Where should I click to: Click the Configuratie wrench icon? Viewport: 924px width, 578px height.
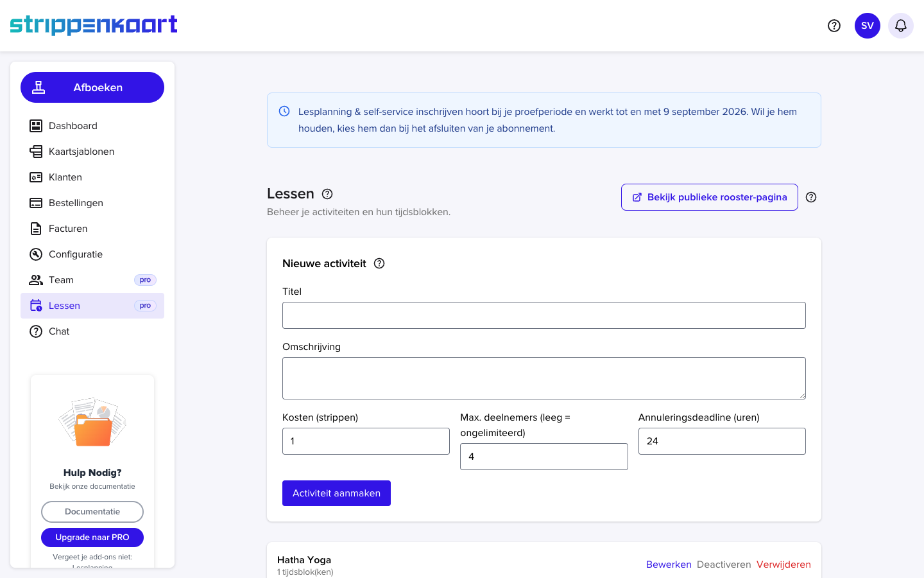click(36, 254)
